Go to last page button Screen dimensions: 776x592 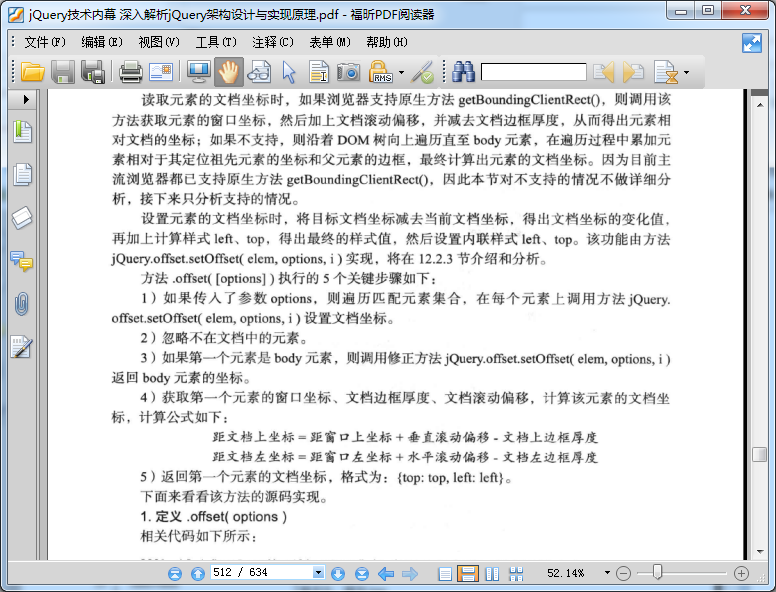click(x=362, y=573)
